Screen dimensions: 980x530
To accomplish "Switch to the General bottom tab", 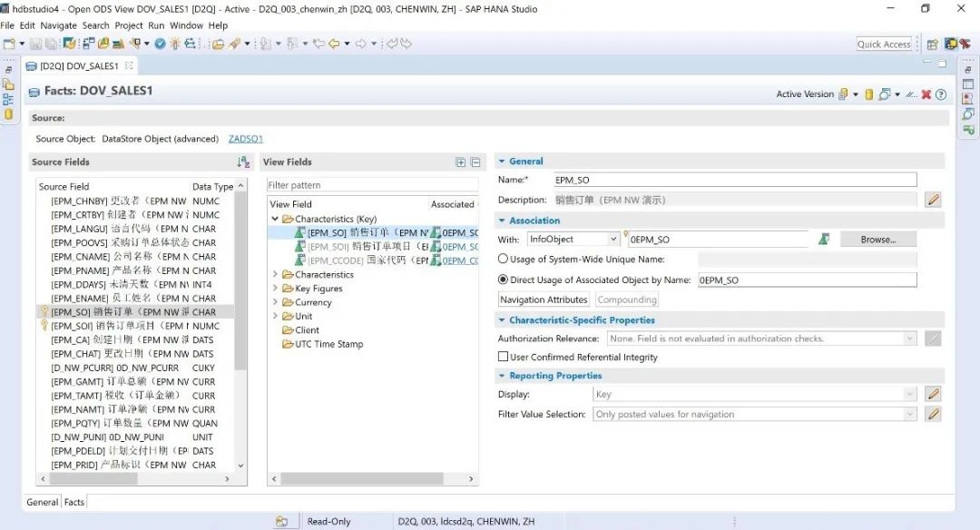I will coord(43,502).
